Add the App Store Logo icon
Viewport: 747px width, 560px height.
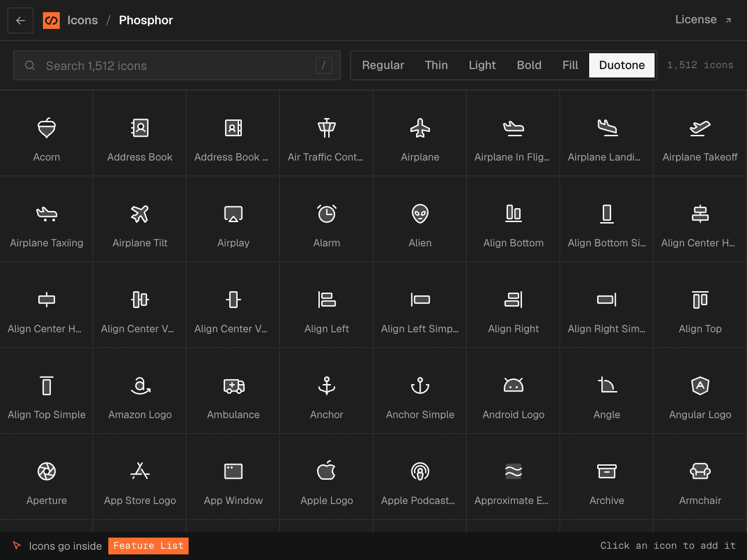click(x=140, y=477)
